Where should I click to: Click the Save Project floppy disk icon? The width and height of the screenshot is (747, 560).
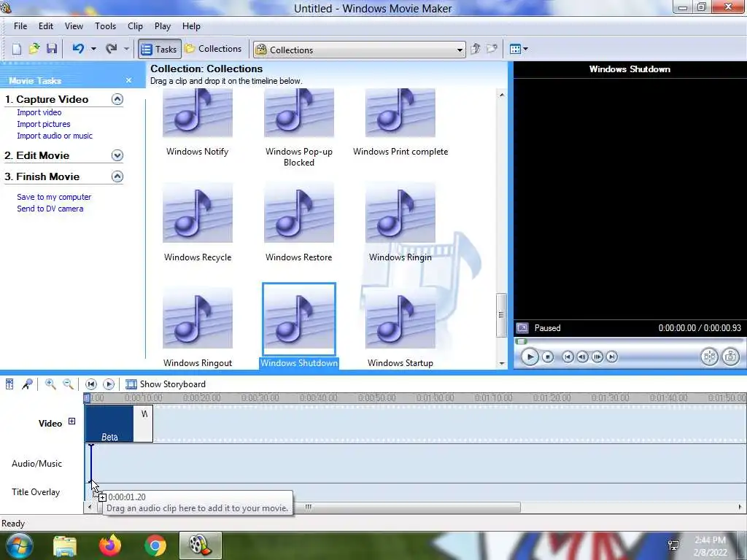click(52, 49)
